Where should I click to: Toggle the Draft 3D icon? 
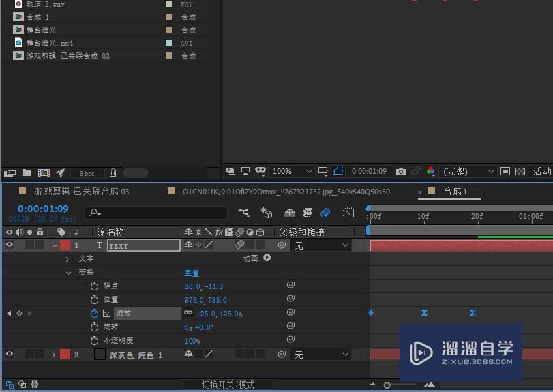267,213
